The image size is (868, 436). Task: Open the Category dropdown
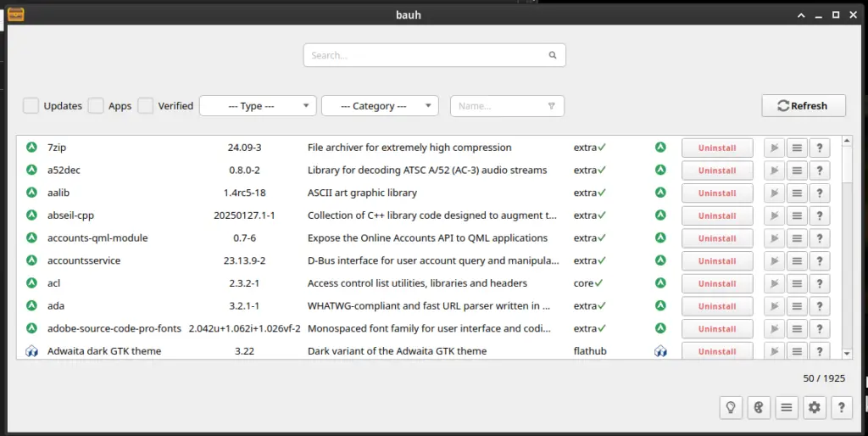tap(380, 106)
